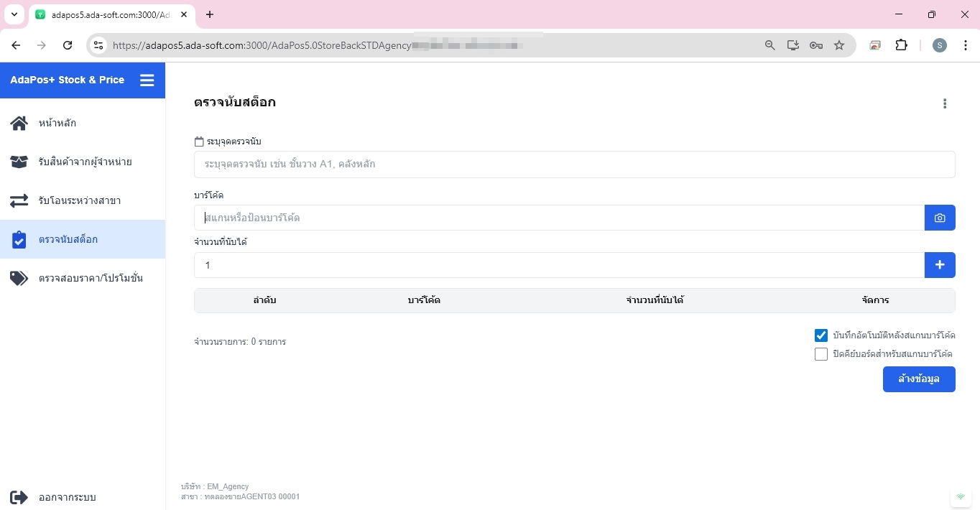Uncheck บันทึกอัตโนมัติหลังสแกนบาร์โค้ด checkbox

tap(821, 335)
